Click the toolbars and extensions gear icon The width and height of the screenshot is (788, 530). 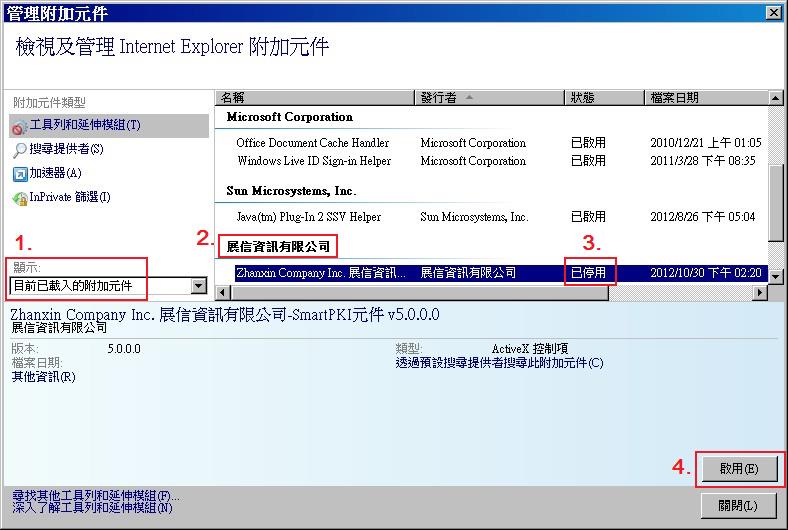point(19,128)
